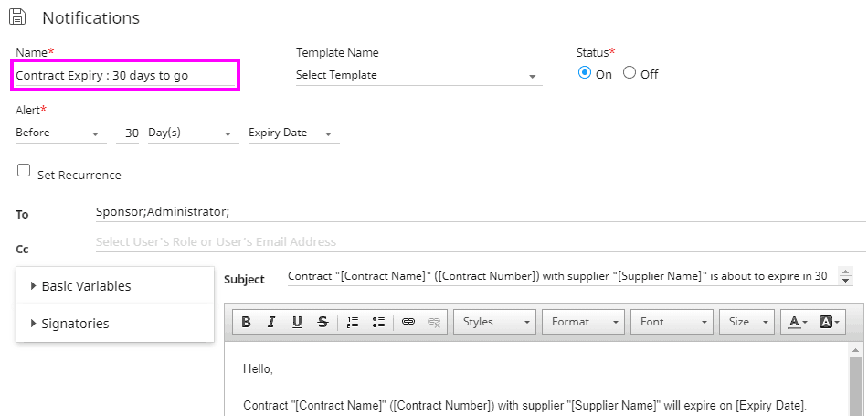This screenshot has height=416, width=868.
Task: Check the Set Recurrence checkbox
Action: click(x=23, y=170)
